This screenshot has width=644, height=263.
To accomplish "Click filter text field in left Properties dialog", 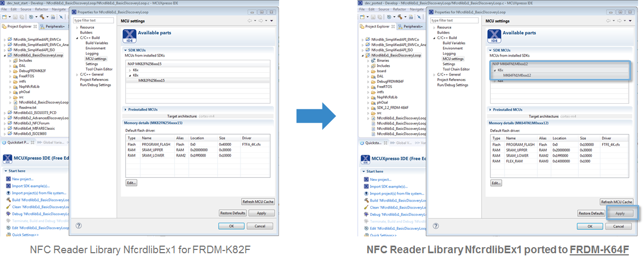I will pyautogui.click(x=93, y=20).
